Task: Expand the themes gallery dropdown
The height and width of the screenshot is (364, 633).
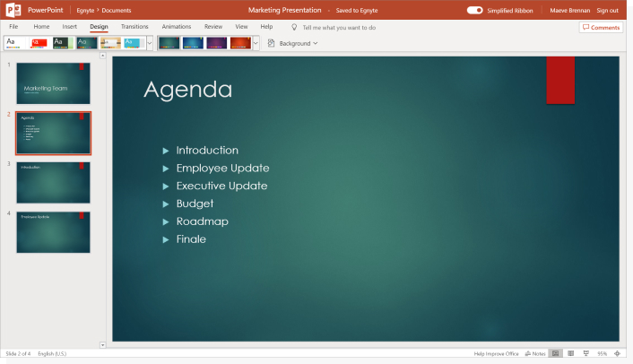Action: 150,42
